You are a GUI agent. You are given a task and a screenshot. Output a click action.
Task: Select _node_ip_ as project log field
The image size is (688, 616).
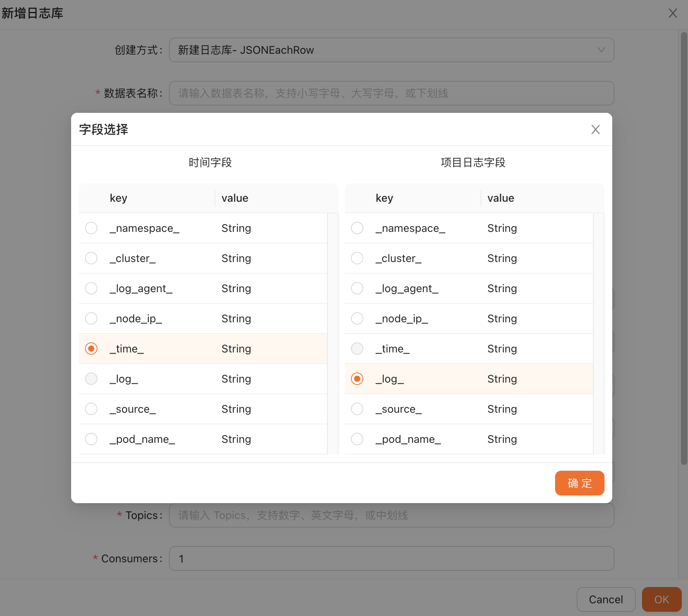357,318
